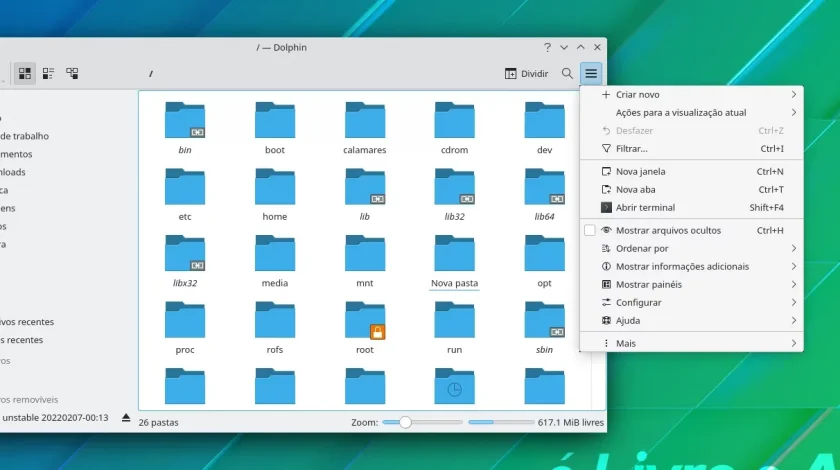Image resolution: width=840 pixels, height=470 pixels.
Task: Click the free disk space bar
Action: click(x=501, y=422)
